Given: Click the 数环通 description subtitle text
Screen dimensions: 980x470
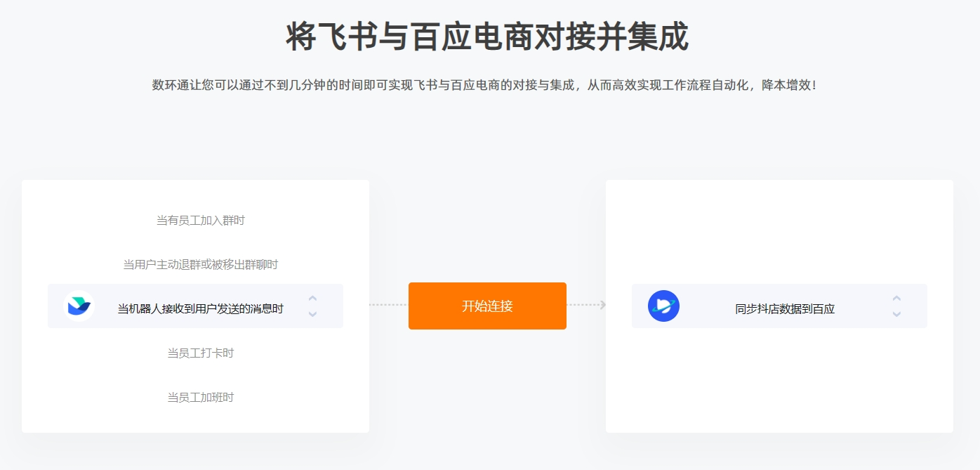Looking at the screenshot, I should click(484, 85).
